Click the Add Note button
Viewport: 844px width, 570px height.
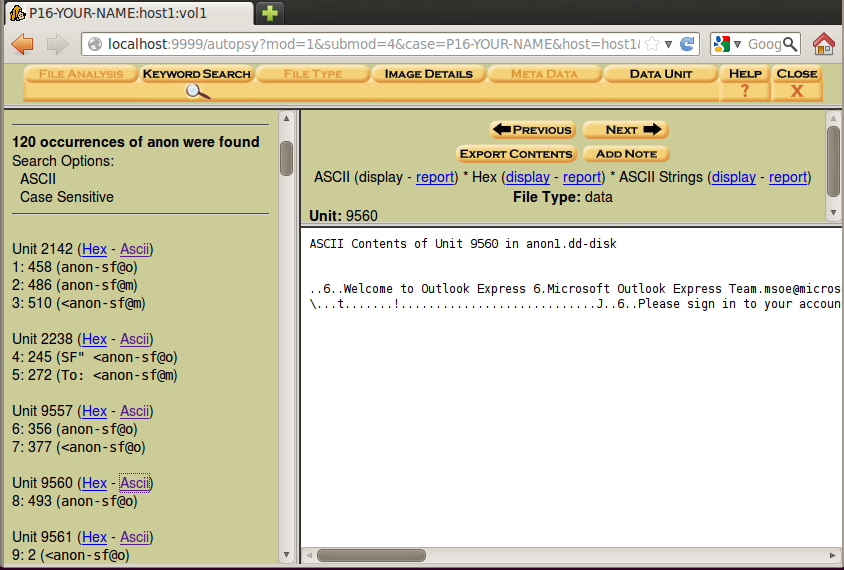626,154
